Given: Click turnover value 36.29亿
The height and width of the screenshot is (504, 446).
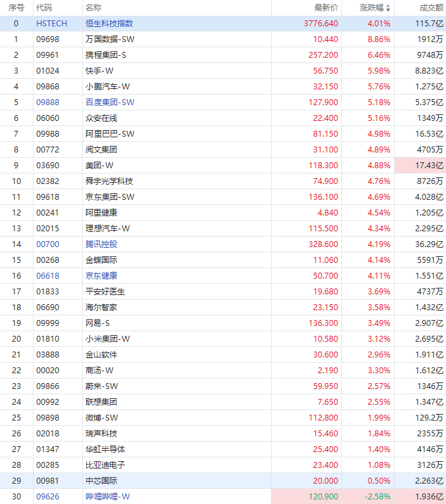Looking at the screenshot, I should click(x=430, y=244).
